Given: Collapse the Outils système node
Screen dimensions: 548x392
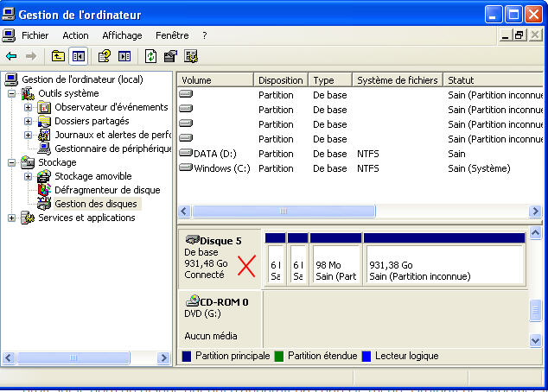Looking at the screenshot, I should [12, 93].
